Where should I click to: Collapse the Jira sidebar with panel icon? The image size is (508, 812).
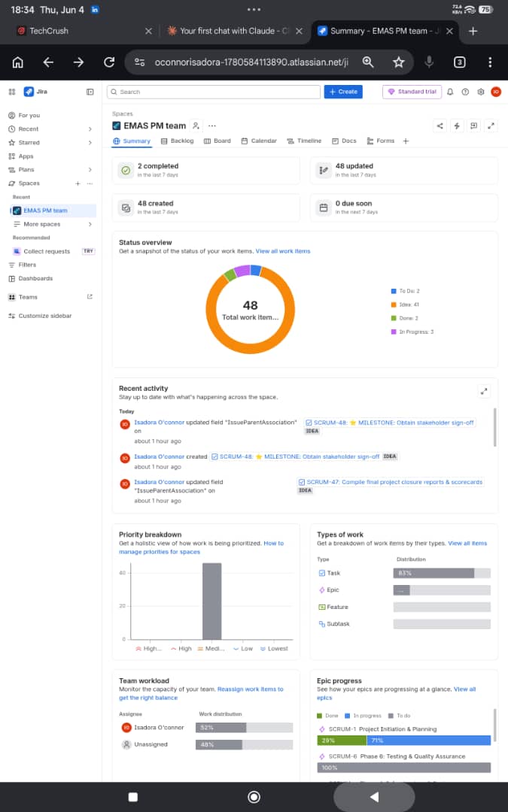(x=90, y=92)
